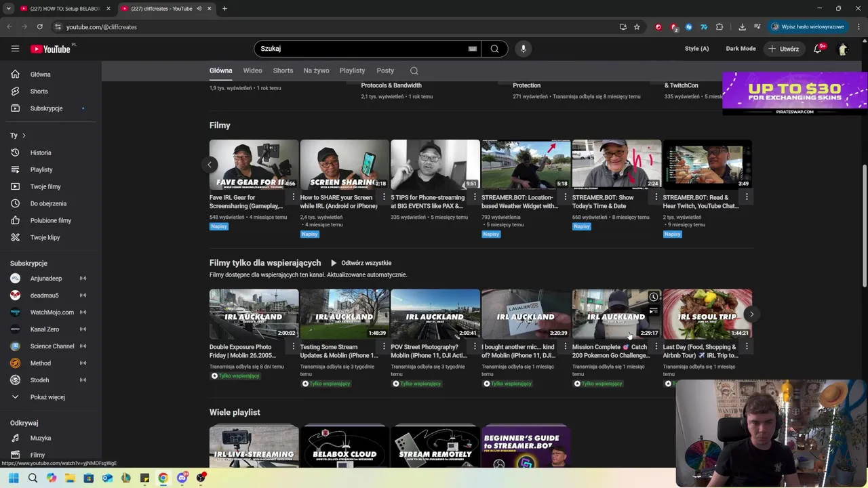868x488 pixels.
Task: Activate voice search microphone
Action: pos(523,49)
